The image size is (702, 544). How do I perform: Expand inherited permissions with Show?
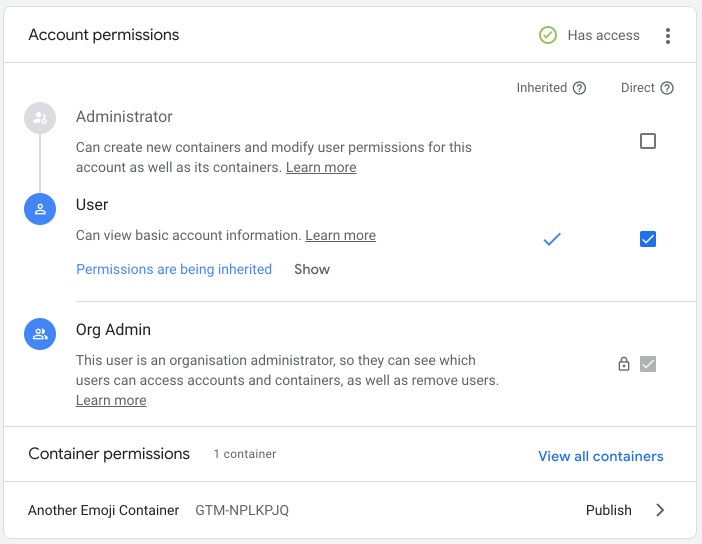(x=312, y=269)
